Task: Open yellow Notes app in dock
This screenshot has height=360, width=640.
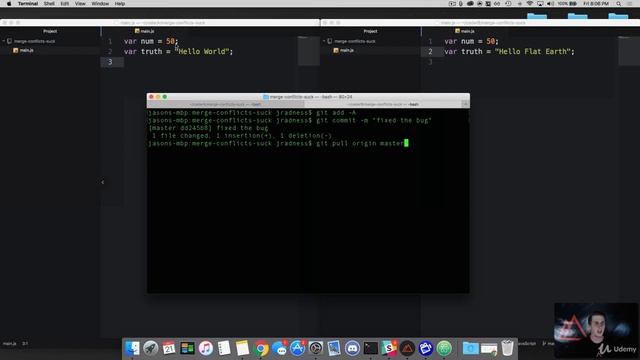Action: 242,348
